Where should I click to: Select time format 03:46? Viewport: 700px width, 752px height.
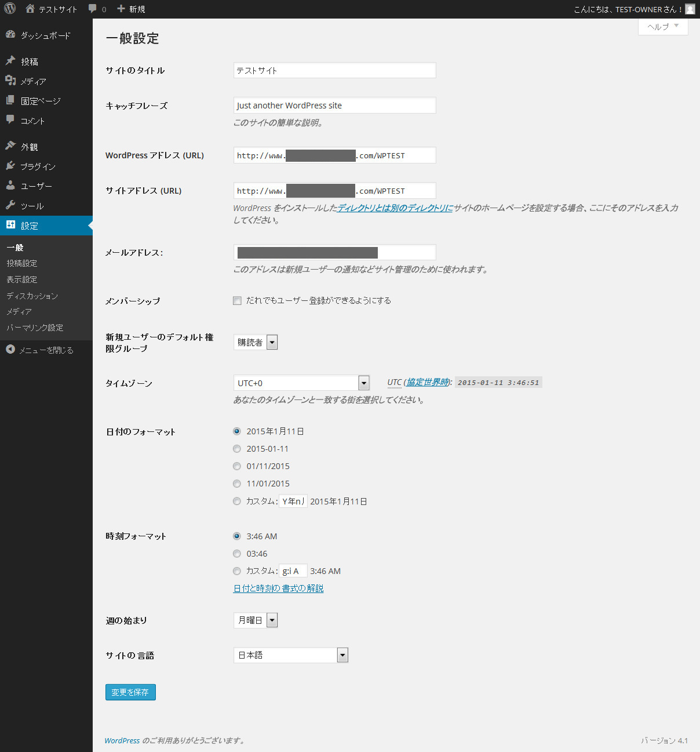pyautogui.click(x=236, y=554)
